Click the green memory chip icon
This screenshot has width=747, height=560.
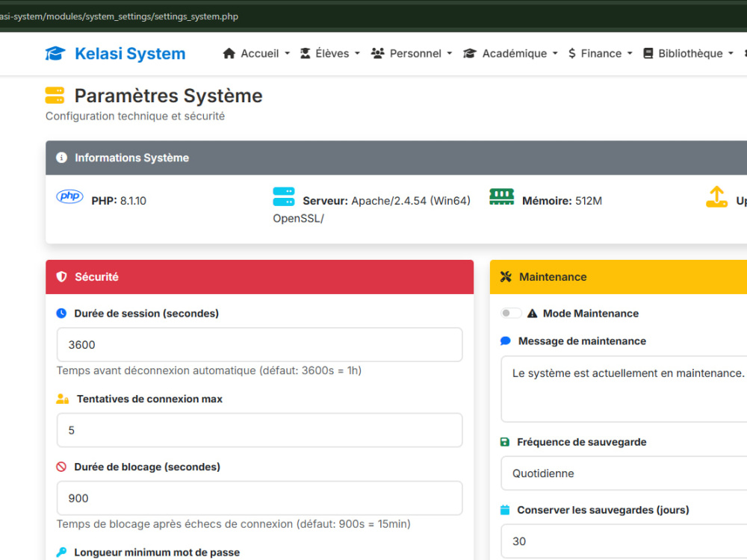(x=502, y=196)
